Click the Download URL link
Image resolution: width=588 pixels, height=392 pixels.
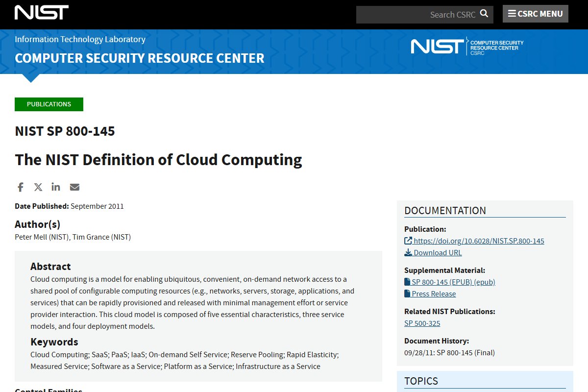click(x=438, y=253)
